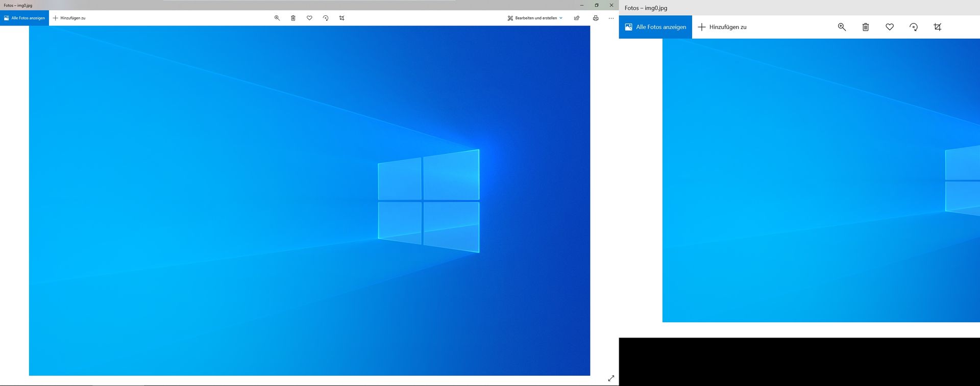Click "Alle Fotos anzeigen" in the left window

(x=24, y=18)
